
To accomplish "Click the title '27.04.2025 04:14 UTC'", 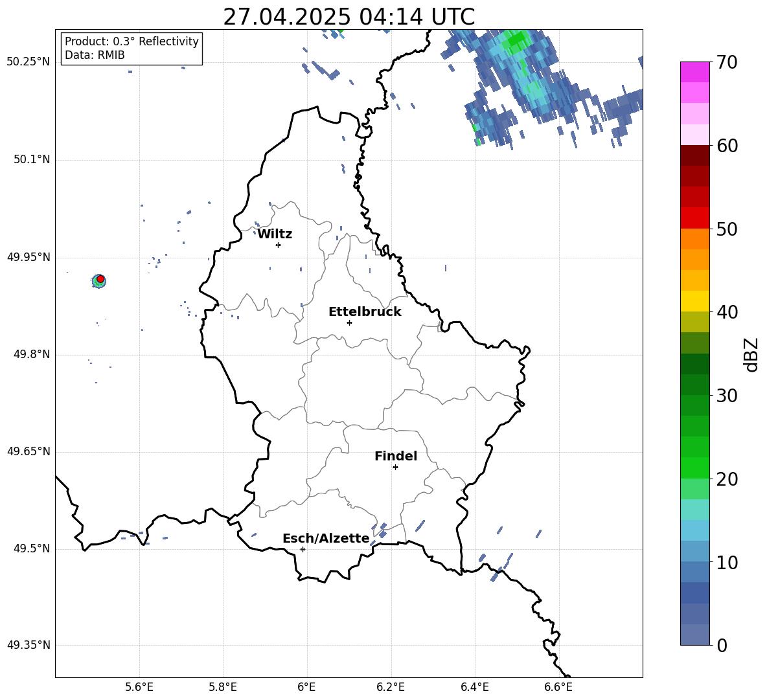I will click(x=349, y=17).
